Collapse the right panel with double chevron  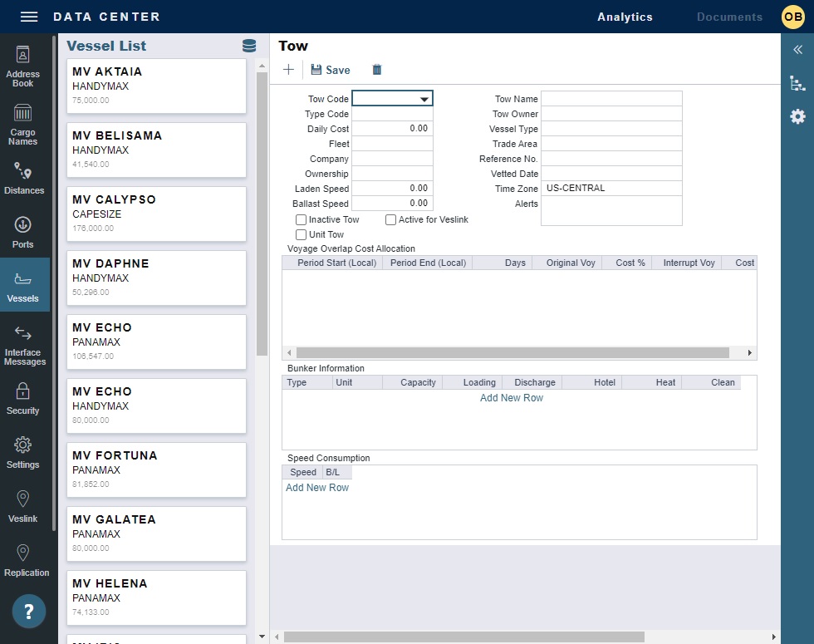(797, 50)
